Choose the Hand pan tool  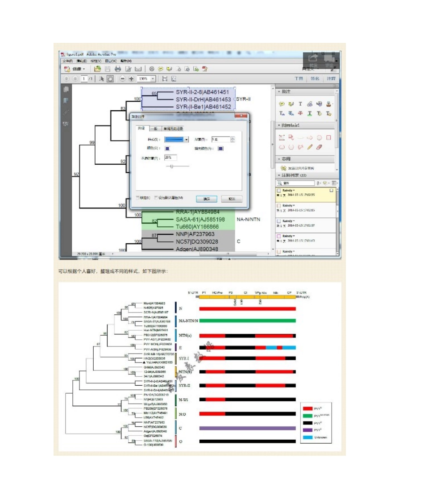click(110, 79)
